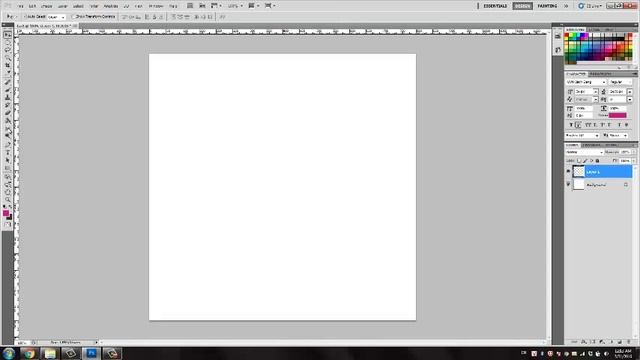
Task: Open Mini Bridge from the application bar
Action: coord(202,6)
